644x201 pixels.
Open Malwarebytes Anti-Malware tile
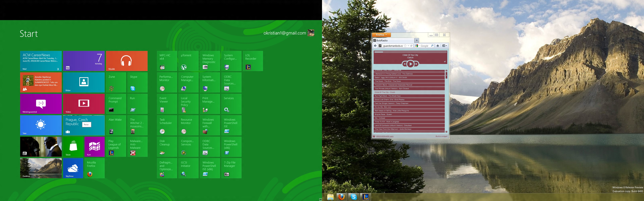[x=138, y=147]
